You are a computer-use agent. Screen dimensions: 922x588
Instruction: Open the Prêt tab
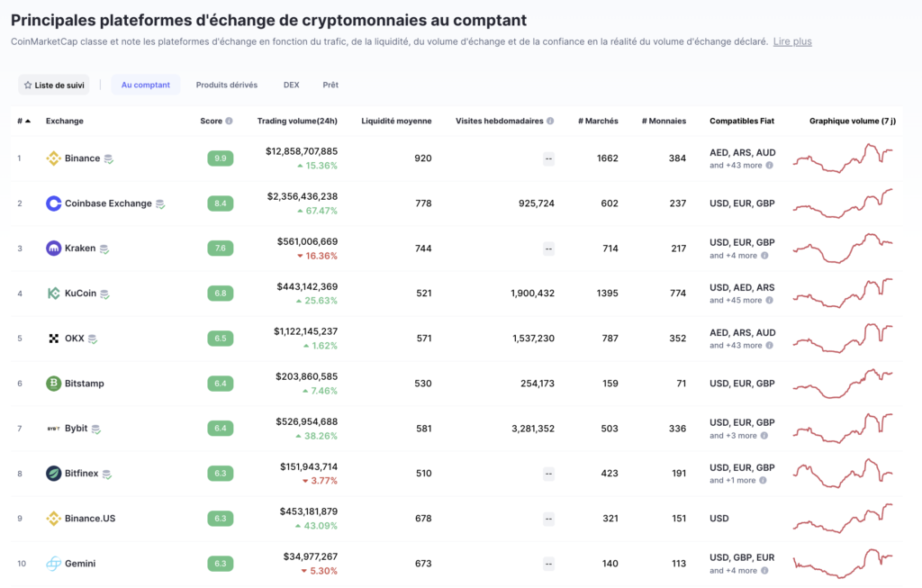330,85
